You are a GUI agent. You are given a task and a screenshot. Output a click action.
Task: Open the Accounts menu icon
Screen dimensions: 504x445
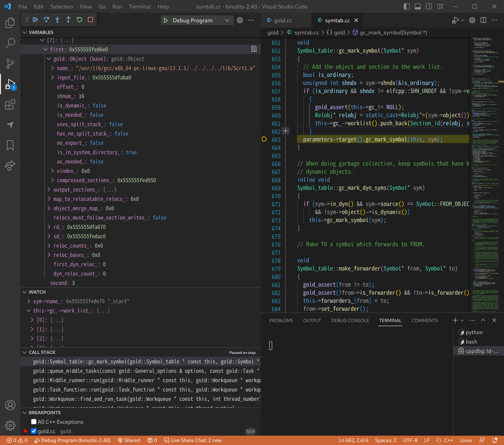pos(10,405)
